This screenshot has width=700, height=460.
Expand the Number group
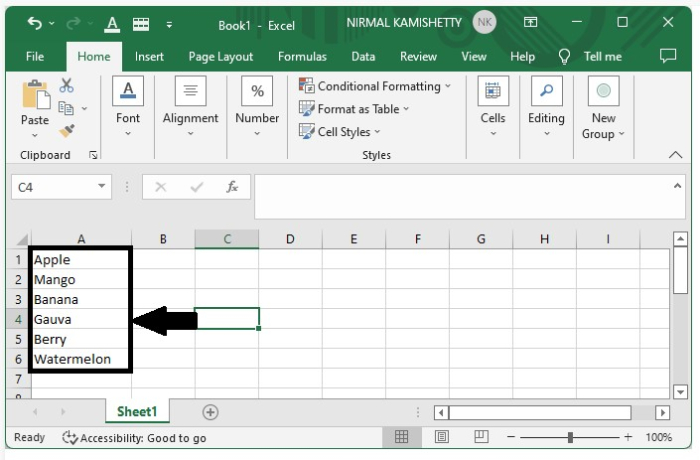(x=257, y=106)
